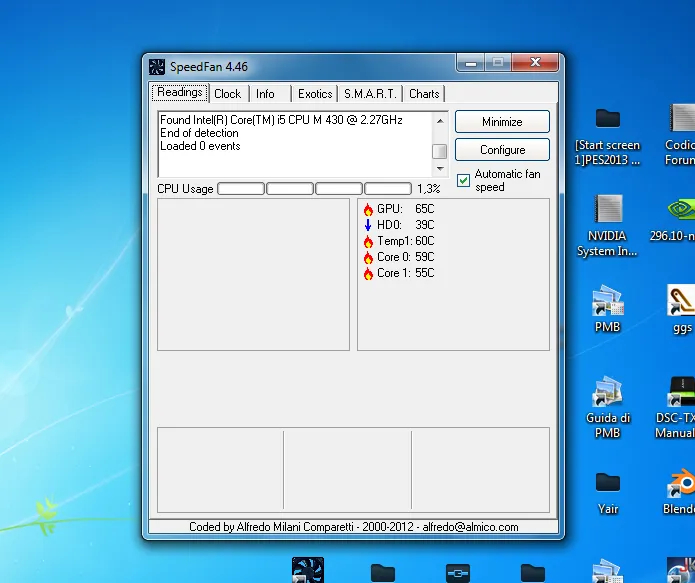Open the Exotics tab
Image resolution: width=695 pixels, height=583 pixels.
[315, 94]
